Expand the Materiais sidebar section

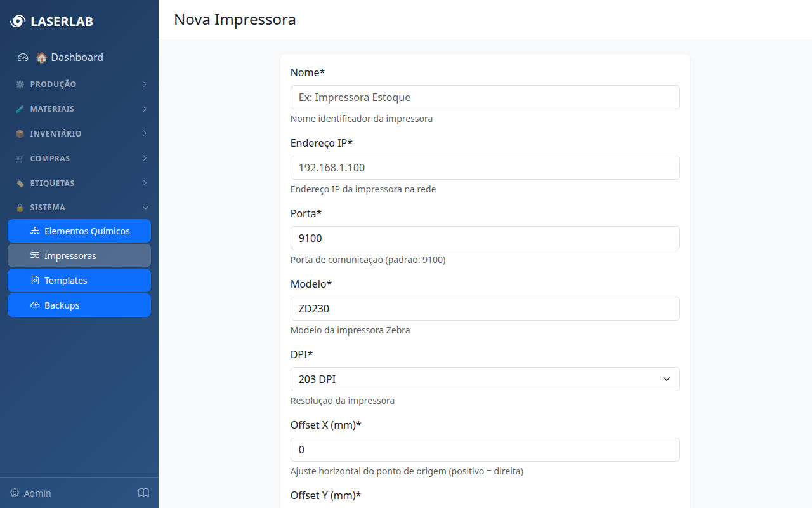tap(79, 109)
